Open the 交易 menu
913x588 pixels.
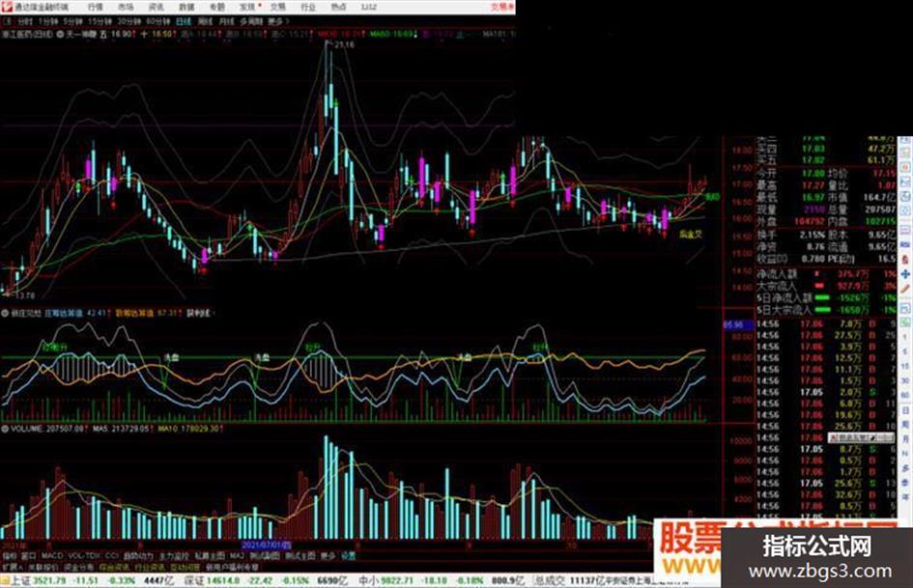278,7
